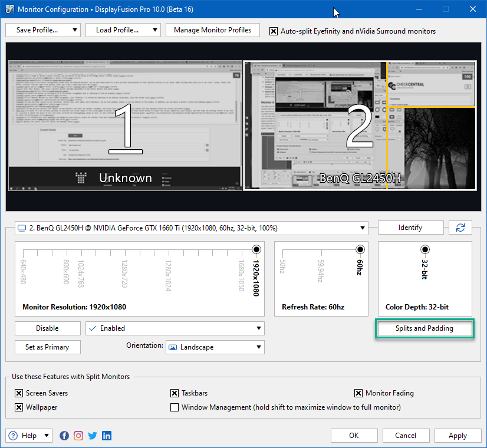Toggle Auto-split Eyefinity and nVidia Surround

[274, 31]
